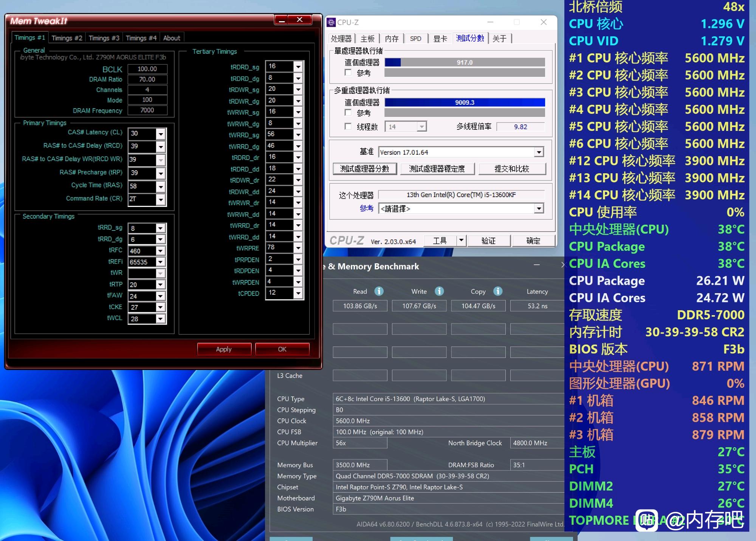Open the RAS# Precharge (tRP) dropdown
The height and width of the screenshot is (541, 756).
161,173
